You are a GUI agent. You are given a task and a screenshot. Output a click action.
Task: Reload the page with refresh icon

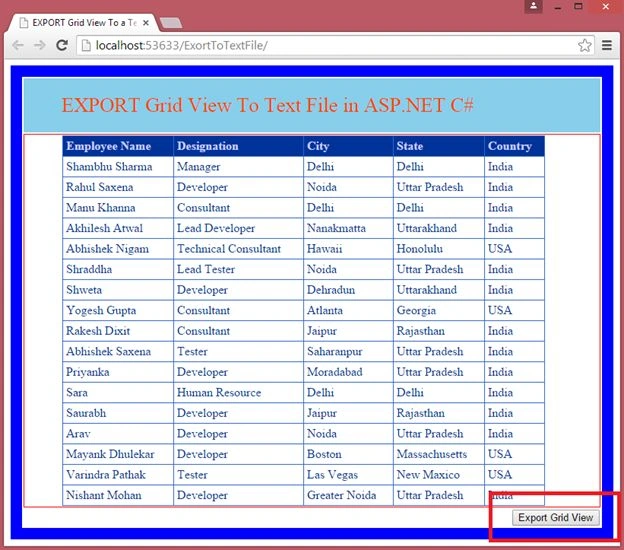pyautogui.click(x=62, y=45)
